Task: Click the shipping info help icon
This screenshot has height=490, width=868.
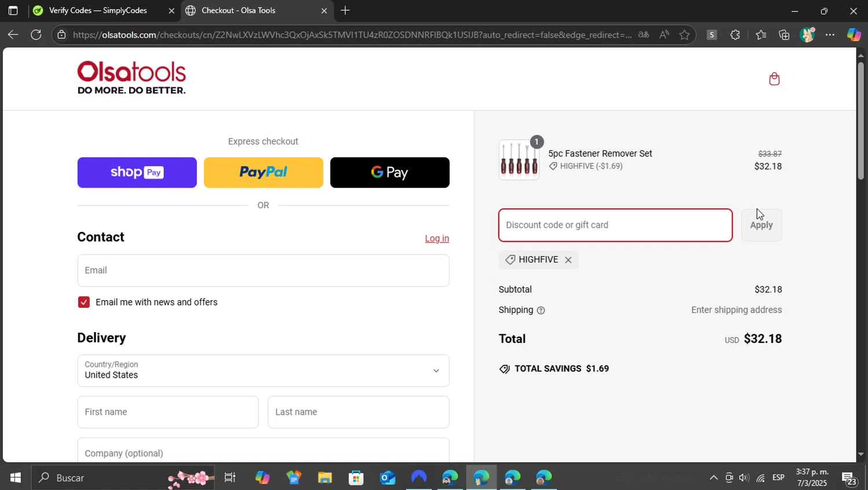Action: pyautogui.click(x=541, y=311)
